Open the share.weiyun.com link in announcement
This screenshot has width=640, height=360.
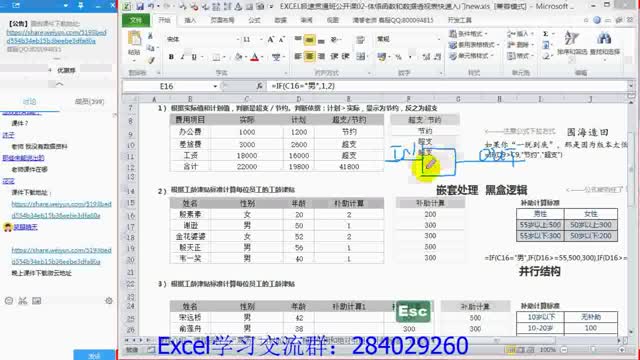tap(56, 36)
